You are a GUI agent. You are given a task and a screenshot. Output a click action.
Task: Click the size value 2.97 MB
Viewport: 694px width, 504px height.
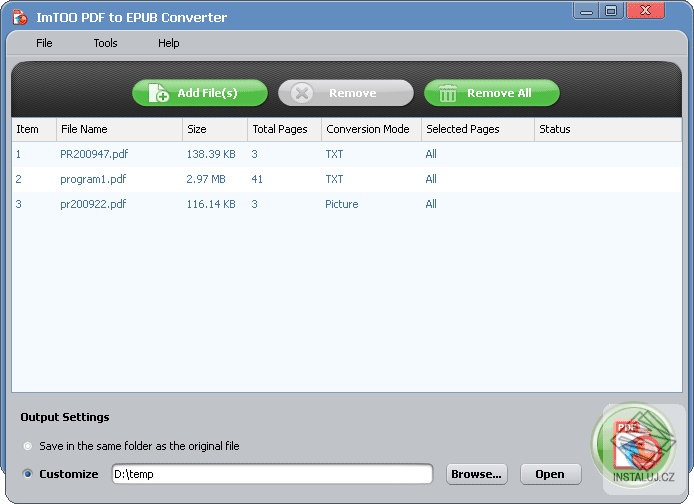(x=206, y=179)
